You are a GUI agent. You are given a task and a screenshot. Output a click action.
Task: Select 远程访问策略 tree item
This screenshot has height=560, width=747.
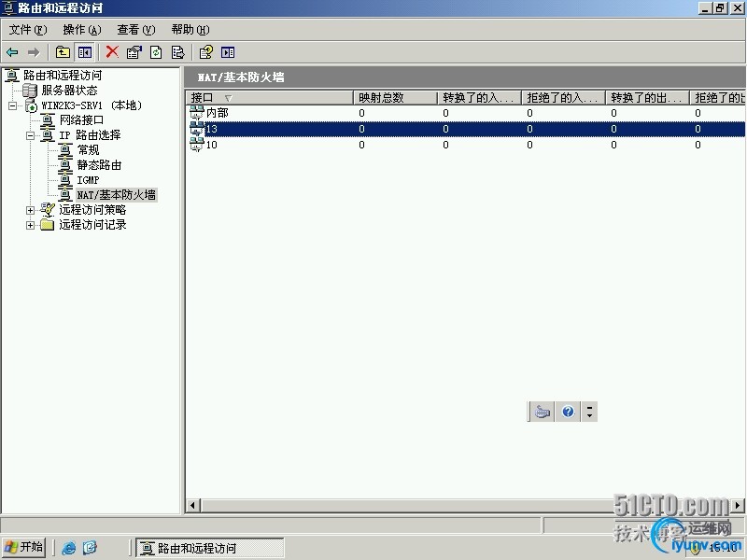[92, 210]
